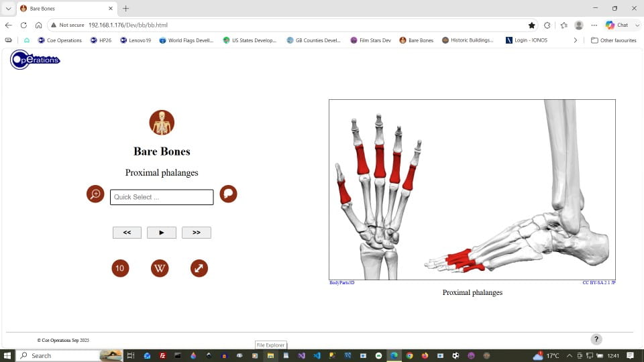644x362 pixels.
Task: Click the Not secure site warning
Action: [67, 25]
